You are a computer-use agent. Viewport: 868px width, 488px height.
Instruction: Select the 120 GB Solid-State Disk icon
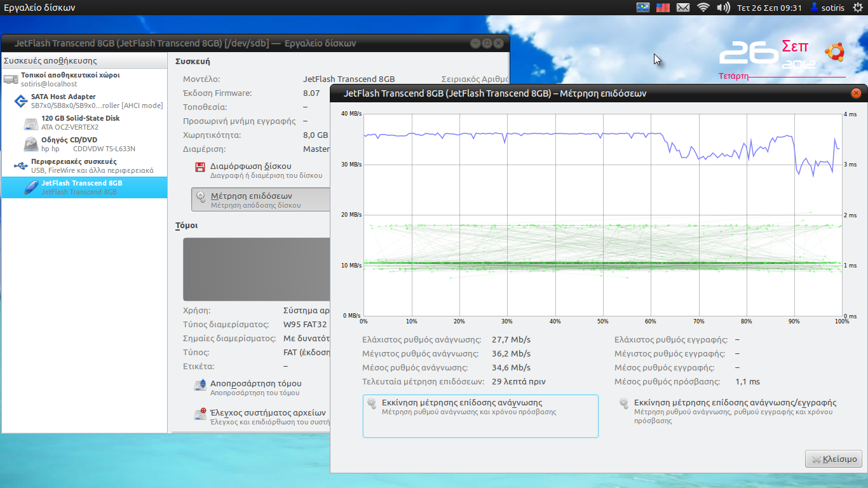31,123
